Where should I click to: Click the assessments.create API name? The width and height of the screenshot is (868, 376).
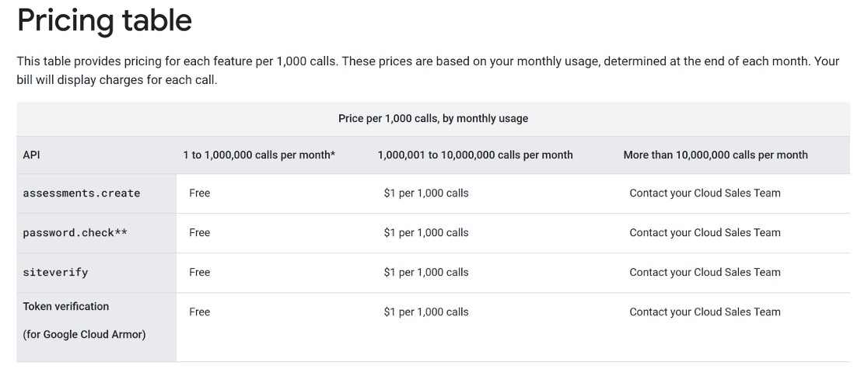click(82, 193)
